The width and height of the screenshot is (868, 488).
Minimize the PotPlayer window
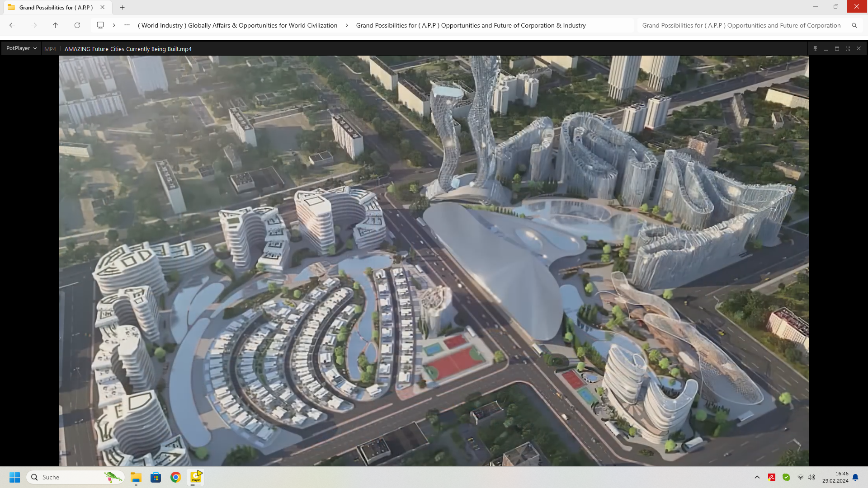point(826,48)
